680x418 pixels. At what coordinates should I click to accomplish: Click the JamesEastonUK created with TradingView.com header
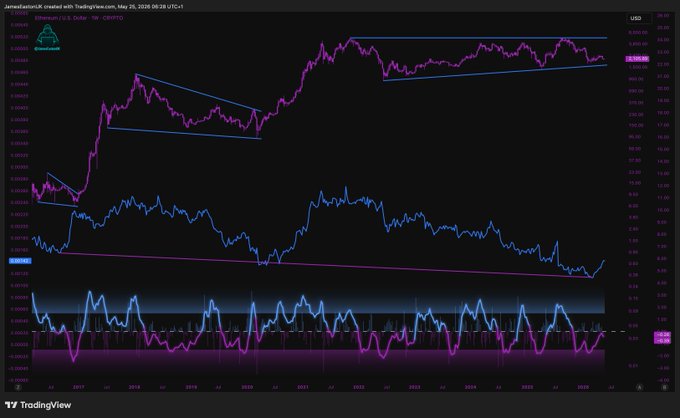point(93,7)
